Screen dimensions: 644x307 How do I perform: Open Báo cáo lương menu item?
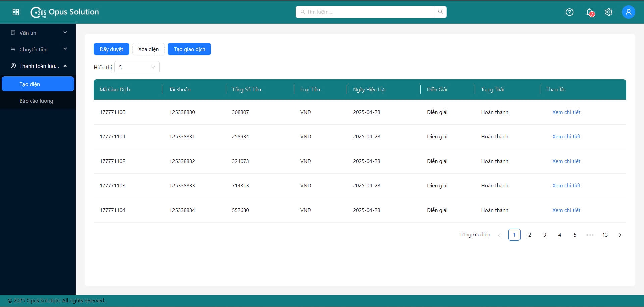(36, 101)
